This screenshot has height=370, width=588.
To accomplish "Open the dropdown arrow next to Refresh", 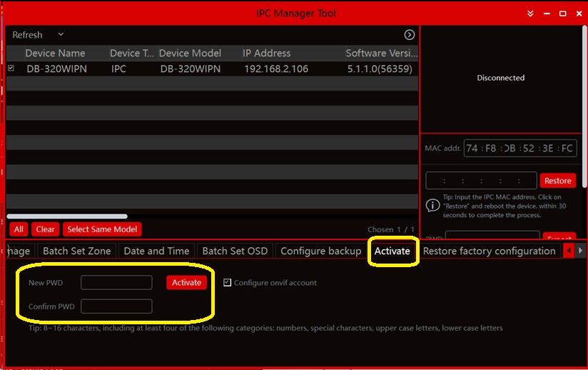I will 61,34.
